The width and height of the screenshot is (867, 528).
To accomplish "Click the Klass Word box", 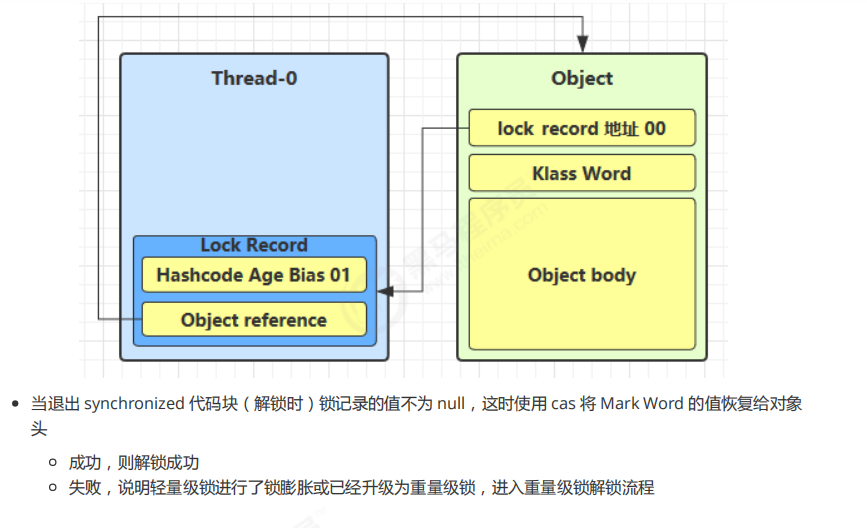I will click(x=582, y=173).
